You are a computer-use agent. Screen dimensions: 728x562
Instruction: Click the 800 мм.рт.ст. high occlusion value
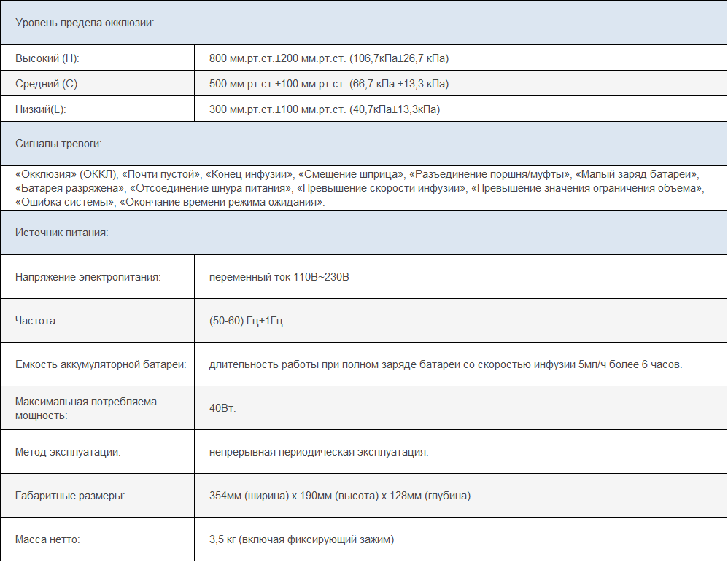(x=333, y=58)
